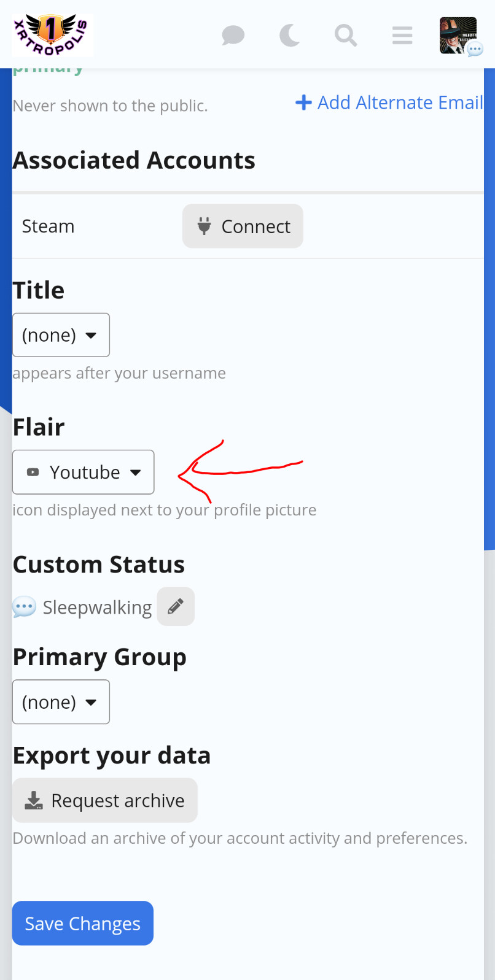Open search via the magnifier icon
495x980 pixels.
pyautogui.click(x=346, y=36)
